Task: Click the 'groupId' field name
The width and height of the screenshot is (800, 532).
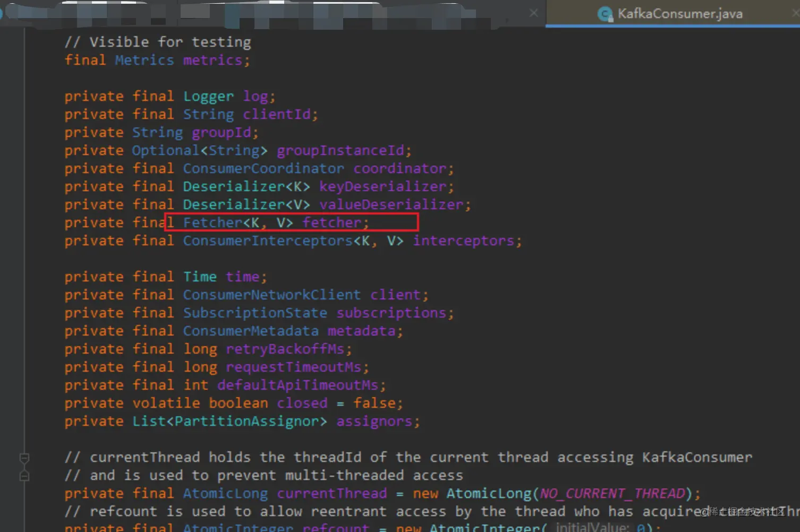Action: 222,132
